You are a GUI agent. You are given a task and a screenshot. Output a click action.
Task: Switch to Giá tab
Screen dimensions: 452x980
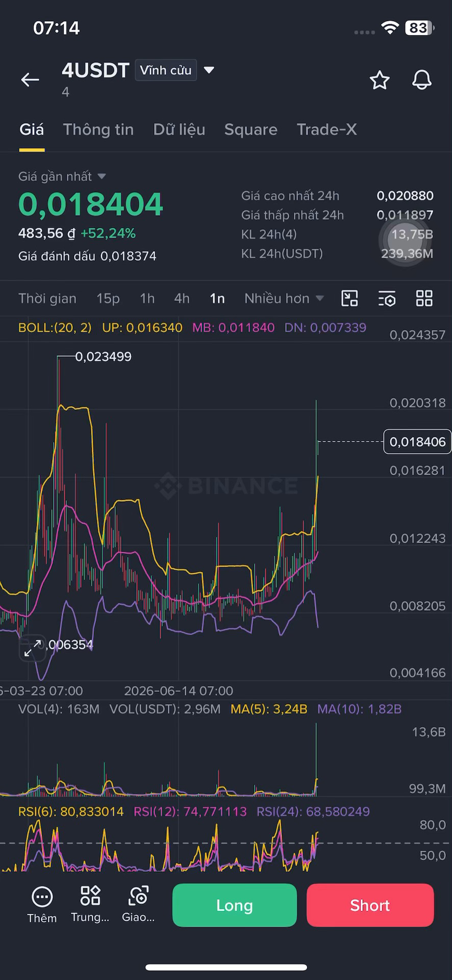32,130
